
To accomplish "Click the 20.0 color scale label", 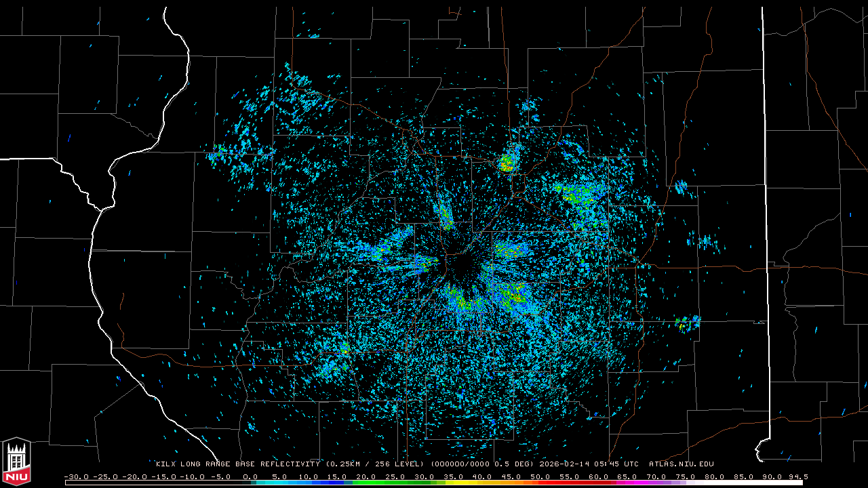I will point(366,476).
